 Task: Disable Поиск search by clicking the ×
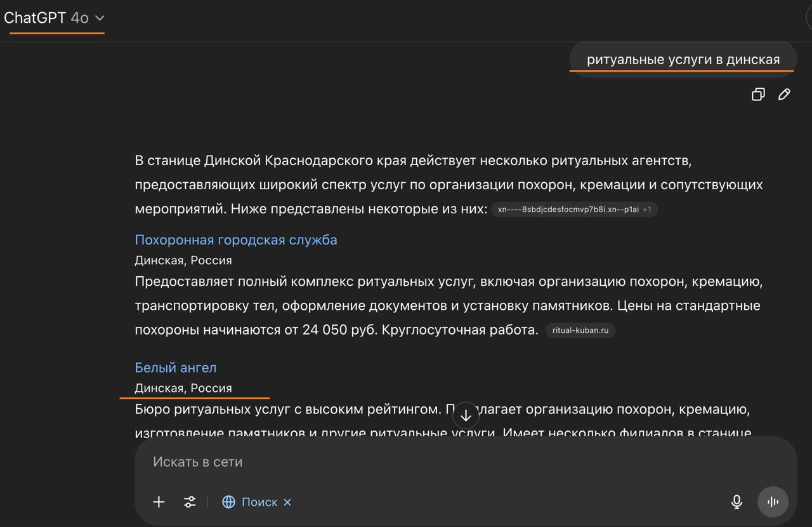[x=287, y=502]
